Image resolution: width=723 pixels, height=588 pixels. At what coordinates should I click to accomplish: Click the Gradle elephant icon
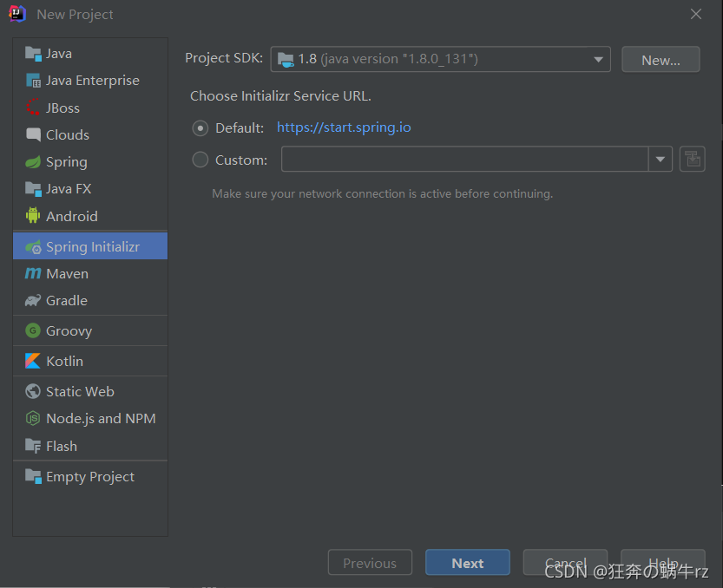click(33, 300)
